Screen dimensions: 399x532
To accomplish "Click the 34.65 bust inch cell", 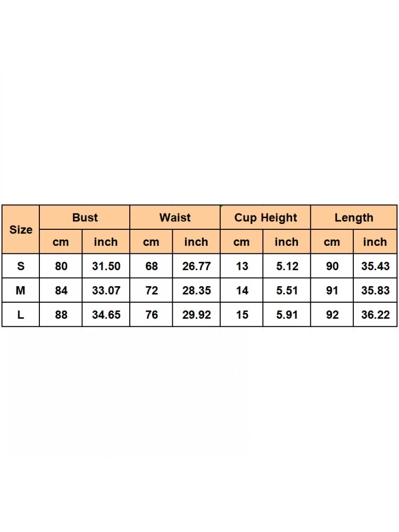I will click(x=106, y=314).
